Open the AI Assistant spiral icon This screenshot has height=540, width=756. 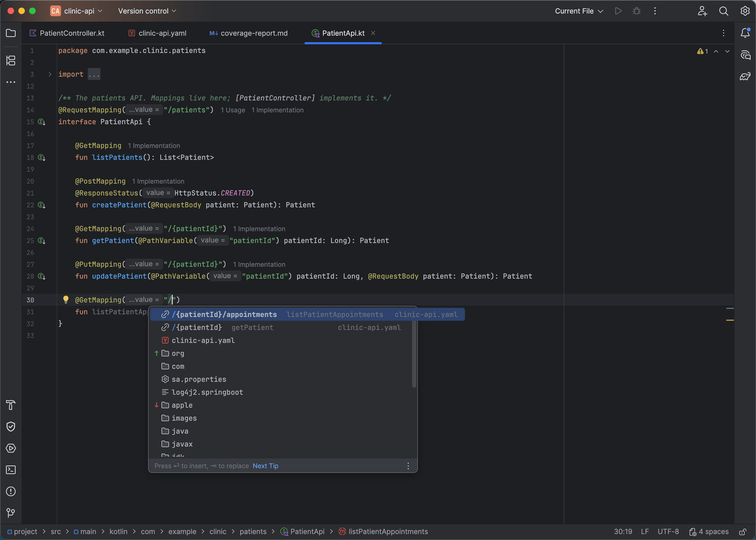click(x=745, y=55)
